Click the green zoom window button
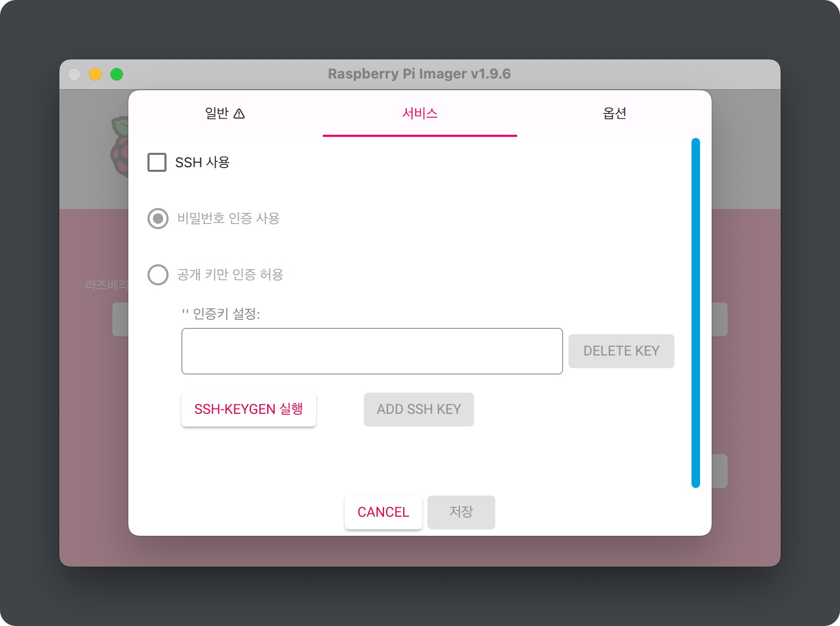The width and height of the screenshot is (840, 626). (x=117, y=74)
